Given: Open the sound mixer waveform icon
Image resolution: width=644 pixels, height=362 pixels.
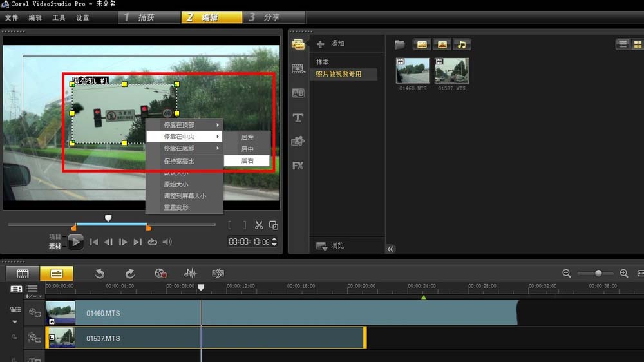Looking at the screenshot, I should tap(191, 274).
